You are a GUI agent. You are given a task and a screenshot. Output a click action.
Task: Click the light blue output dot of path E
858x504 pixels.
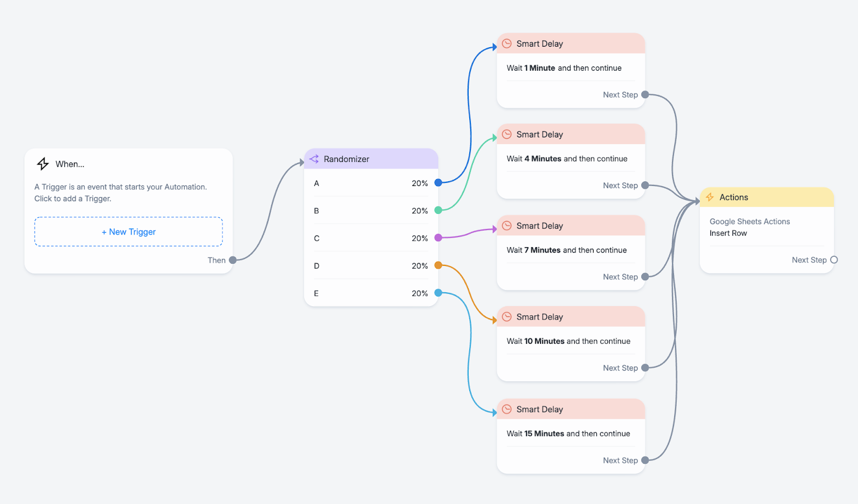(438, 293)
